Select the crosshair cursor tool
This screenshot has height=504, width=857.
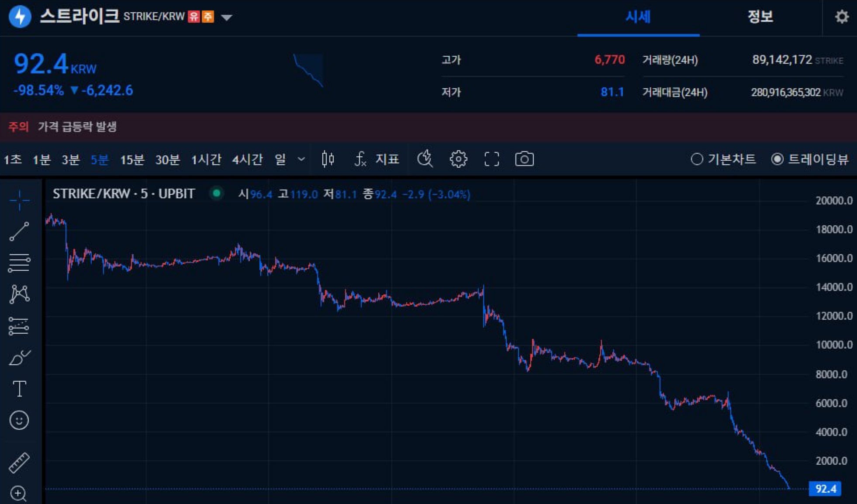coord(19,200)
